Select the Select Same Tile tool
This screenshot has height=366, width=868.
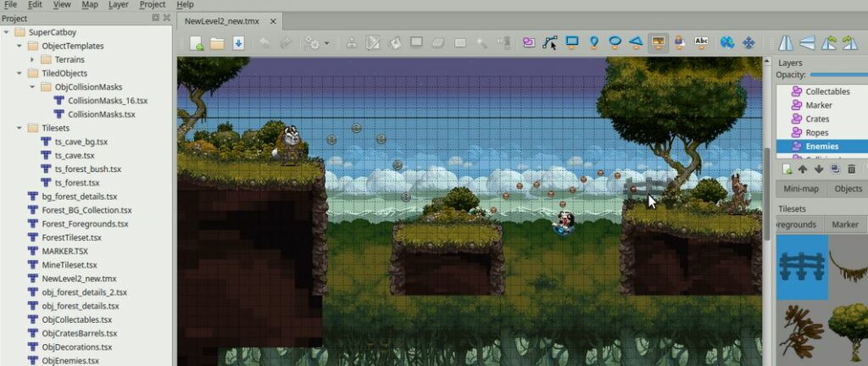pos(504,42)
